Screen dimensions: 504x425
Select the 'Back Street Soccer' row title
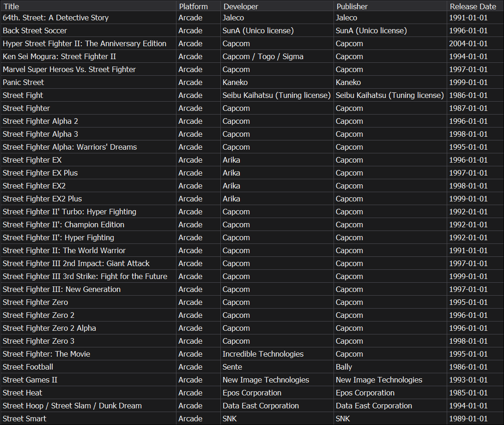click(35, 30)
